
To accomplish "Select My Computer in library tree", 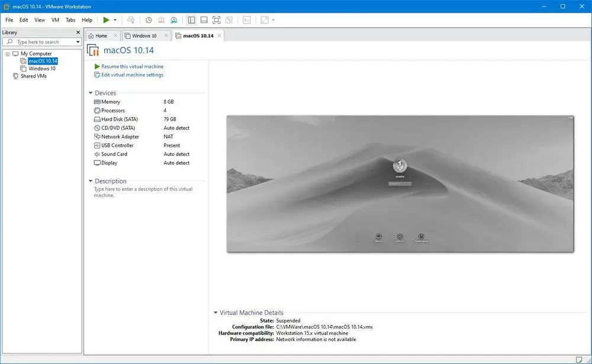I will [x=36, y=54].
